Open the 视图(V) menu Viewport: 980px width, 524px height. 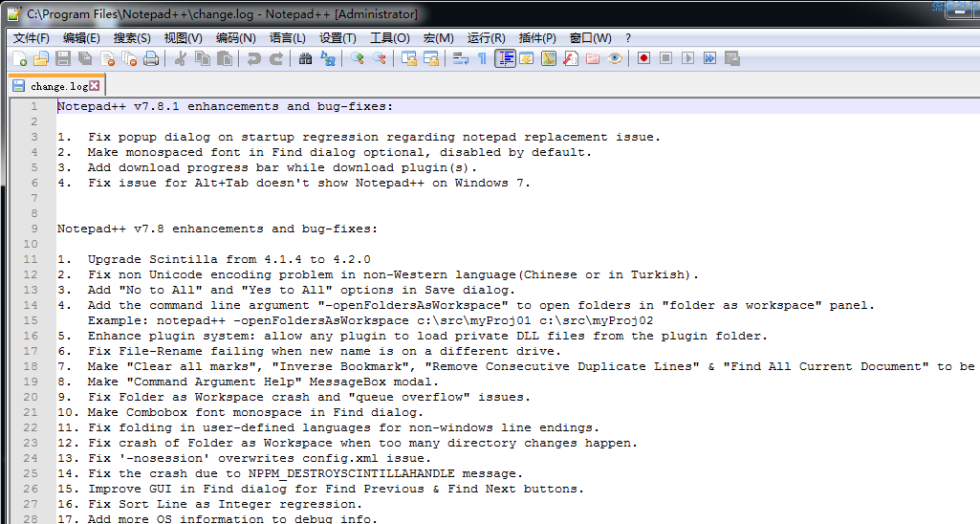[x=184, y=38]
